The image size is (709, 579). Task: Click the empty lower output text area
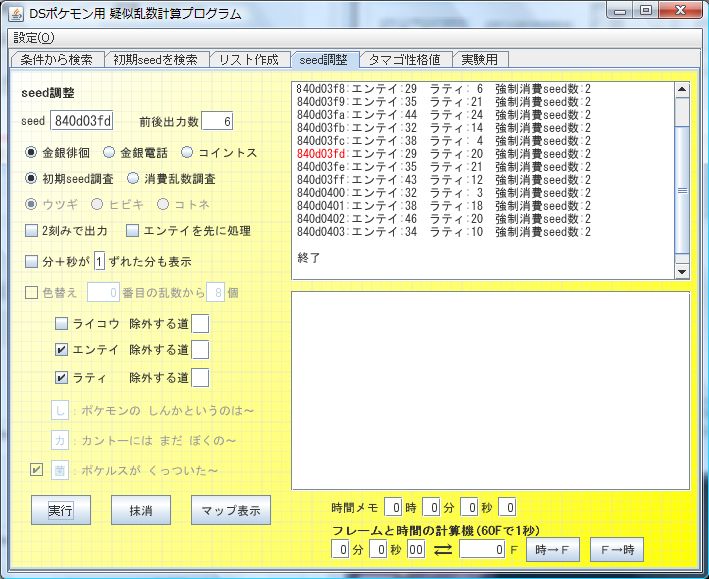(491, 390)
